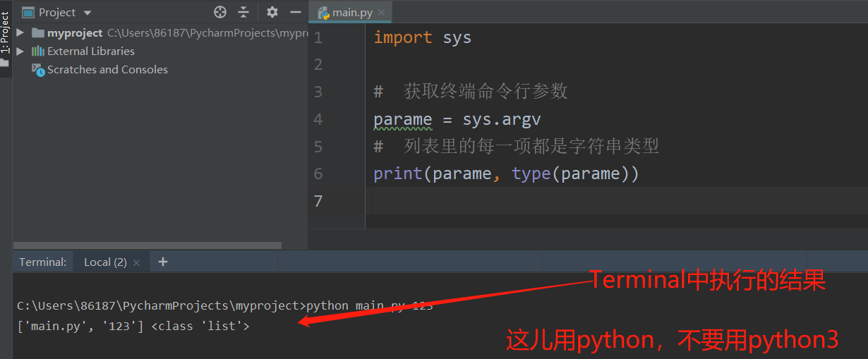Click the External Libraries bars icon
The image size is (868, 359).
click(37, 51)
